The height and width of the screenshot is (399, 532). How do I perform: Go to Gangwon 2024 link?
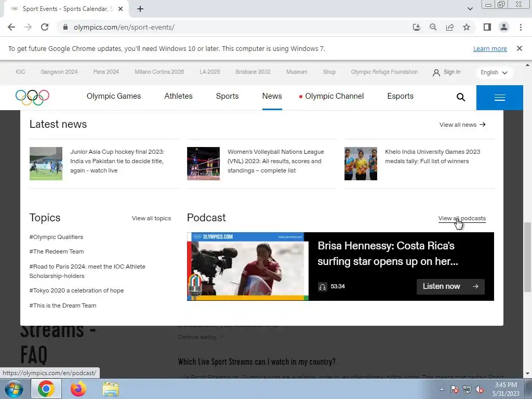pyautogui.click(x=59, y=72)
